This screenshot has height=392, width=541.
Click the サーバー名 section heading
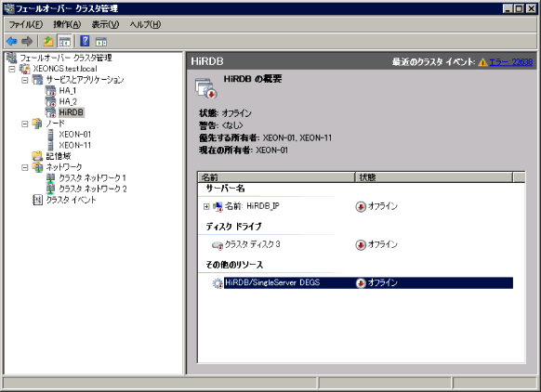click(225, 189)
